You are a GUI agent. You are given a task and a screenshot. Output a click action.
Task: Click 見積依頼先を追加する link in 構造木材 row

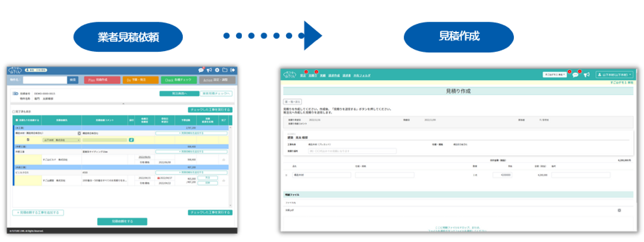click(191, 133)
